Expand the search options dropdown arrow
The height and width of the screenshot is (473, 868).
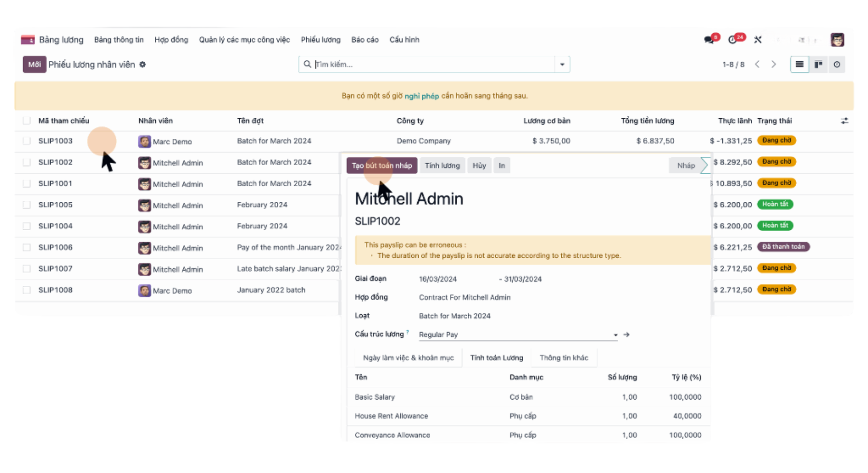[x=562, y=64]
